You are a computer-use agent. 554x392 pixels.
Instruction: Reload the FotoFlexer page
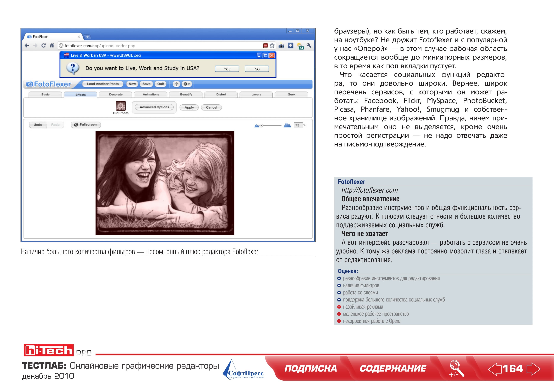click(43, 45)
